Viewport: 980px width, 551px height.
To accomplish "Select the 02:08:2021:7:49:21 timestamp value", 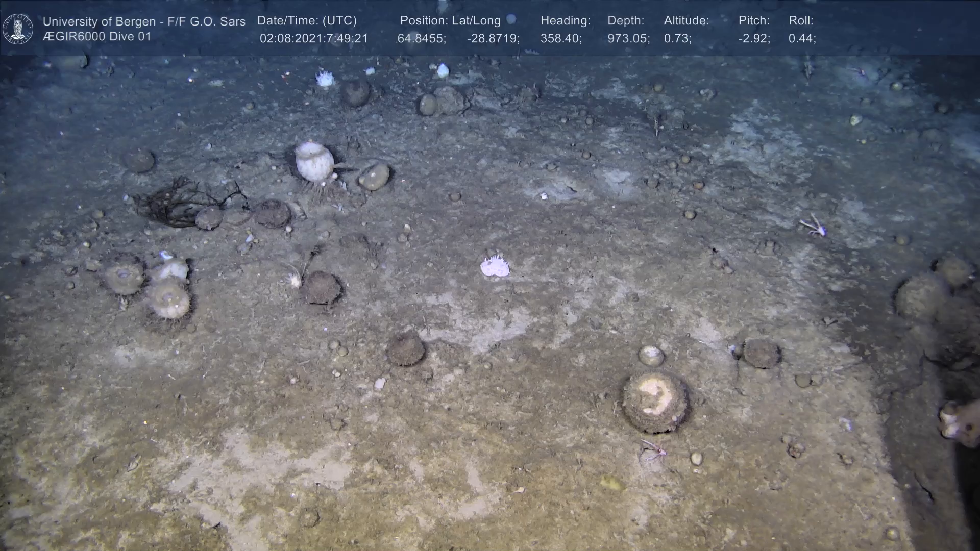I will pyautogui.click(x=313, y=39).
